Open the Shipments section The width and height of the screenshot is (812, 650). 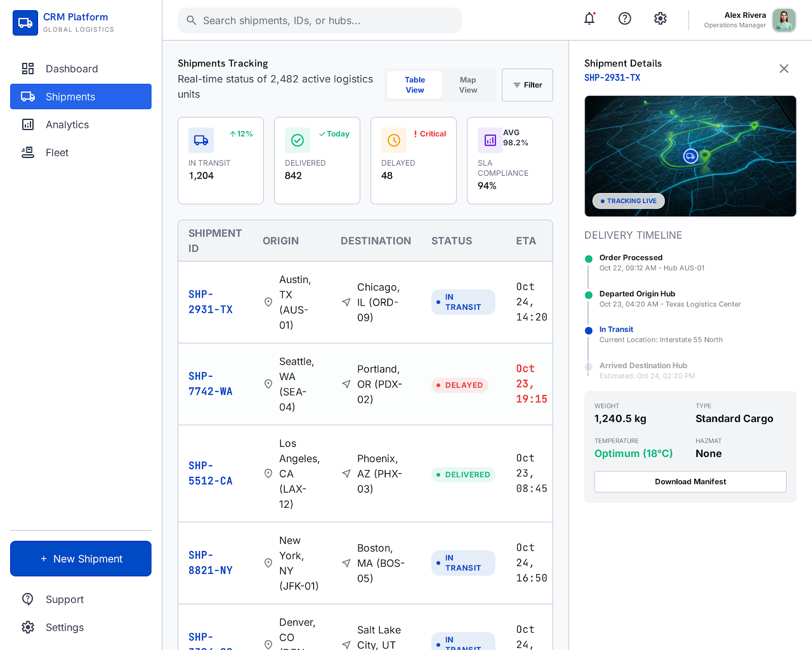[81, 96]
